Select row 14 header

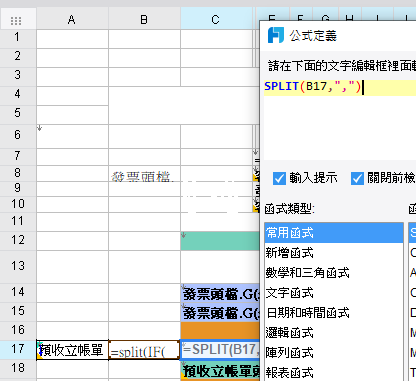18,293
